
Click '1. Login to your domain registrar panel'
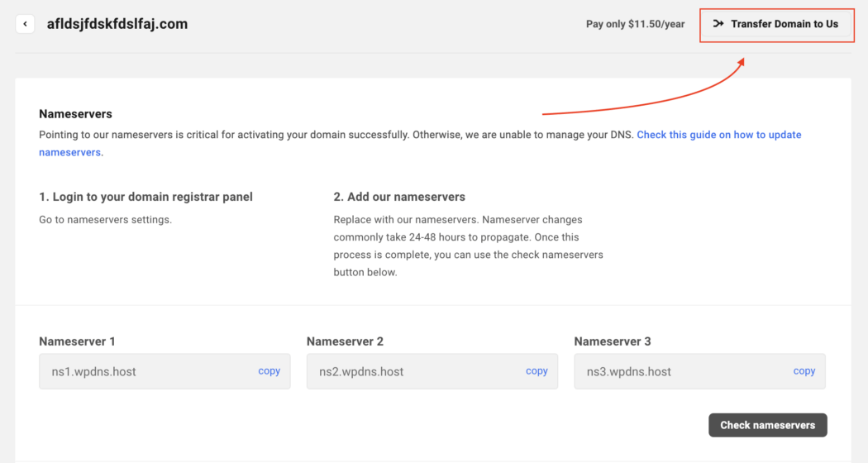145,197
